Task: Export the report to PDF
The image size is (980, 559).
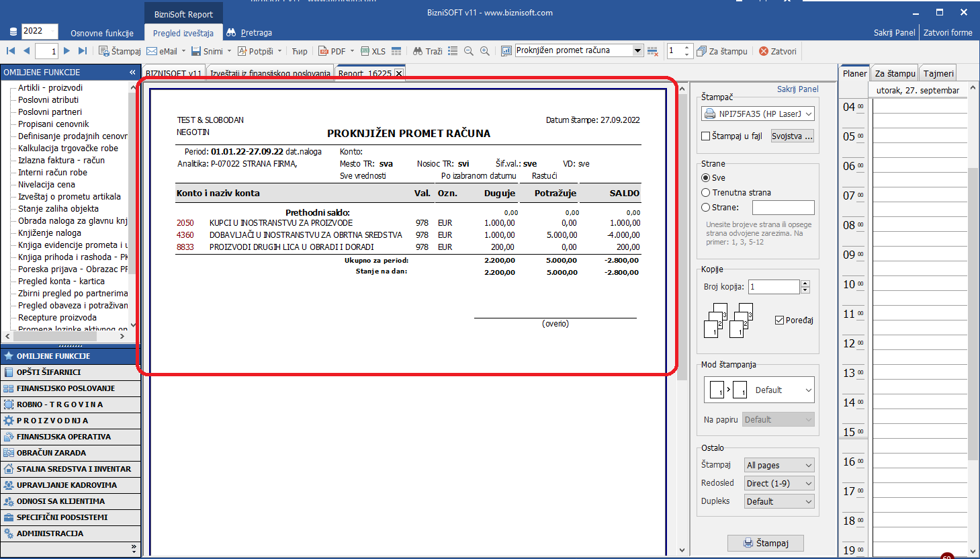Action: coord(332,51)
